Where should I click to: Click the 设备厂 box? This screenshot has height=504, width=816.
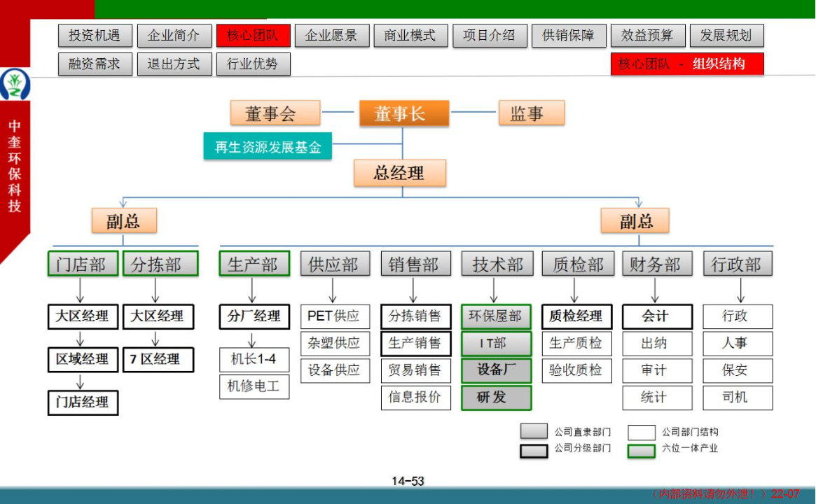(497, 370)
